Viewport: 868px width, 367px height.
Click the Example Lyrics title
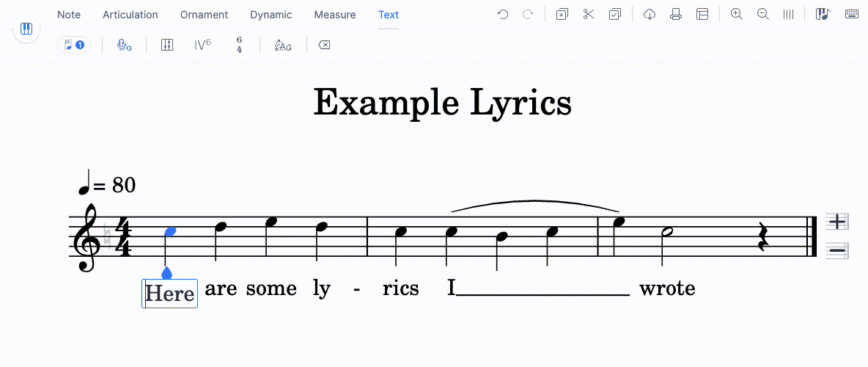pos(442,103)
